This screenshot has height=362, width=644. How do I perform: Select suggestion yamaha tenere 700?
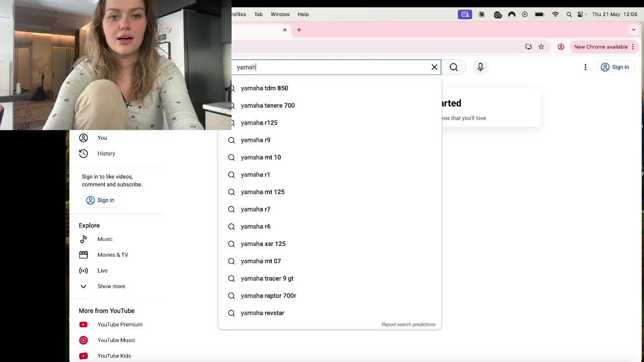click(x=330, y=105)
